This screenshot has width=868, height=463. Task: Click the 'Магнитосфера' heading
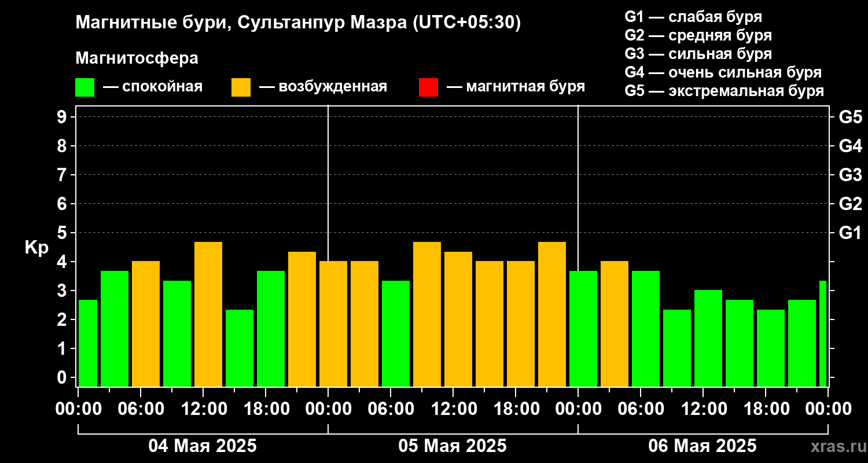137,58
